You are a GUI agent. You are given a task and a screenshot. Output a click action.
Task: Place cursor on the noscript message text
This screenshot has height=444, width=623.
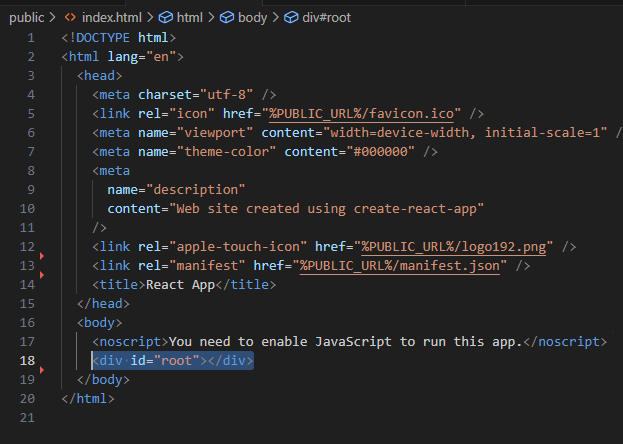pos(345,341)
